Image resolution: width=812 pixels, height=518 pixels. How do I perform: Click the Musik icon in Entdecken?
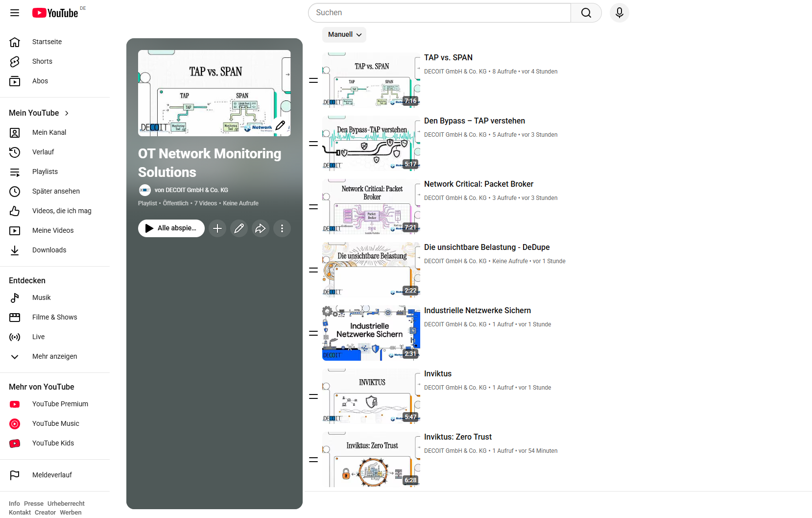tap(15, 297)
